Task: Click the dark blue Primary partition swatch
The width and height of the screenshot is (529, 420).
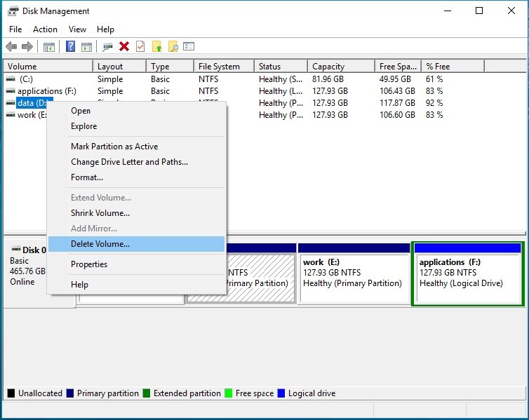Action: point(70,393)
